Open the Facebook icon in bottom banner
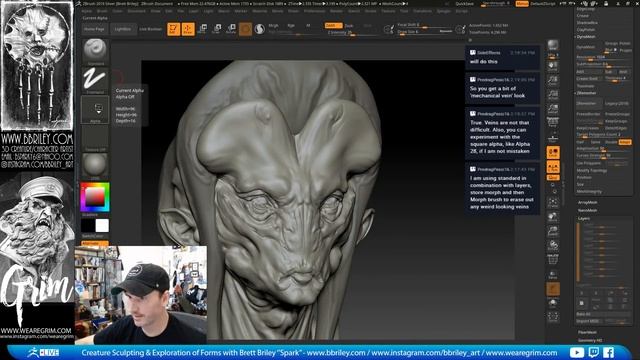This screenshot has height=360, width=640. point(609,352)
